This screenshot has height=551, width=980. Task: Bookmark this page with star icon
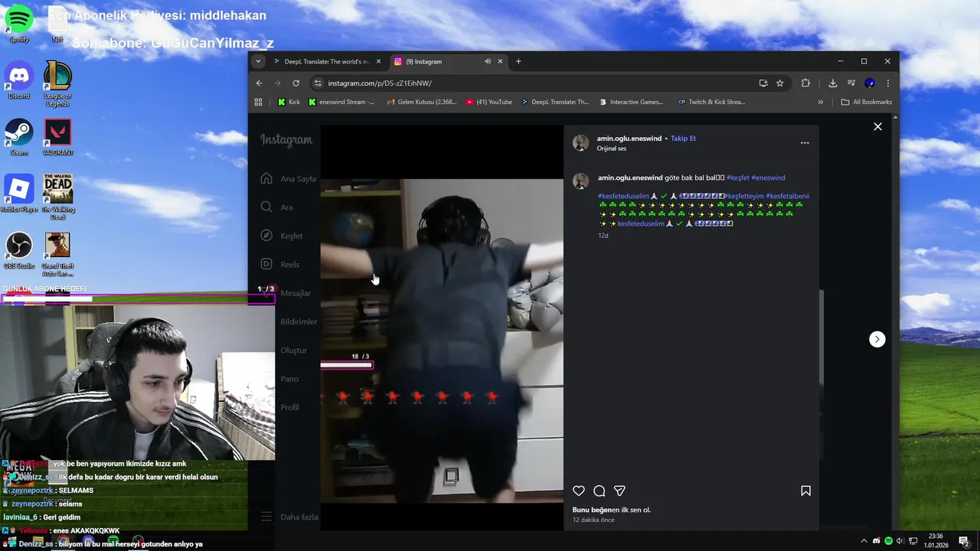pyautogui.click(x=779, y=83)
